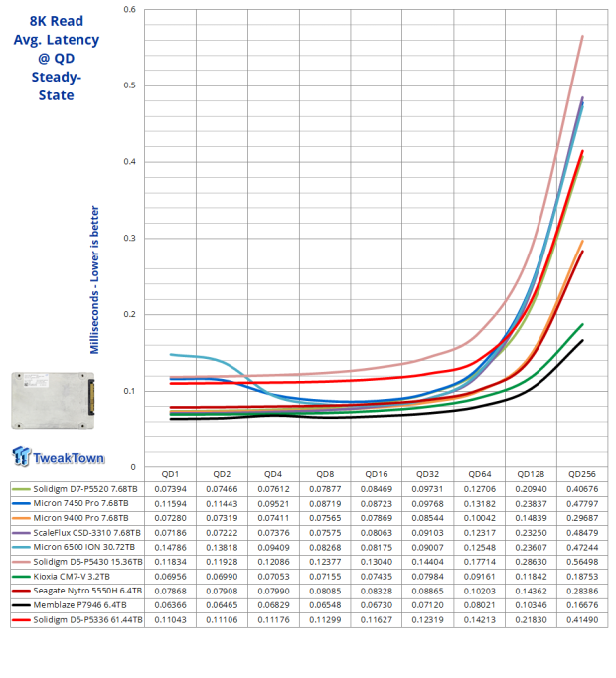Click the QD128 column header

531,474
